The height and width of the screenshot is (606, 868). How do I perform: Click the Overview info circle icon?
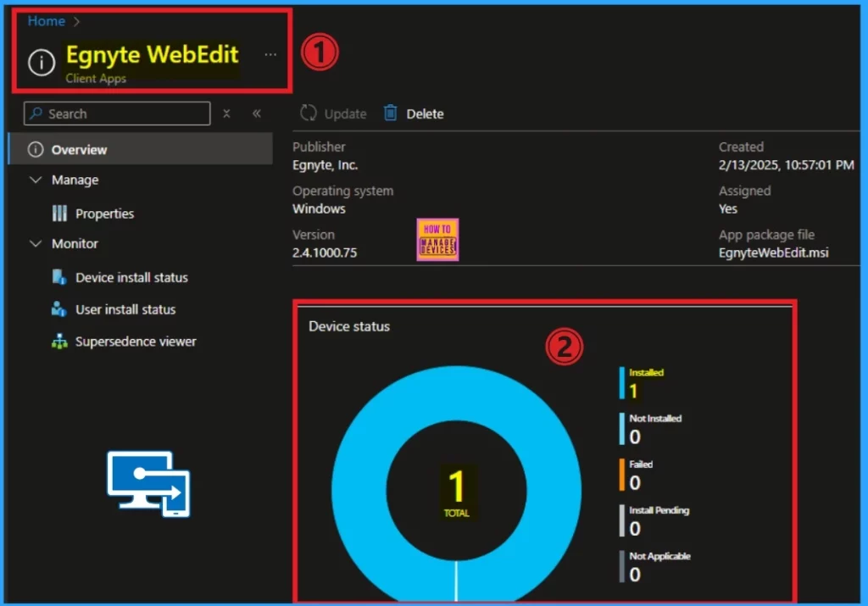pos(36,149)
